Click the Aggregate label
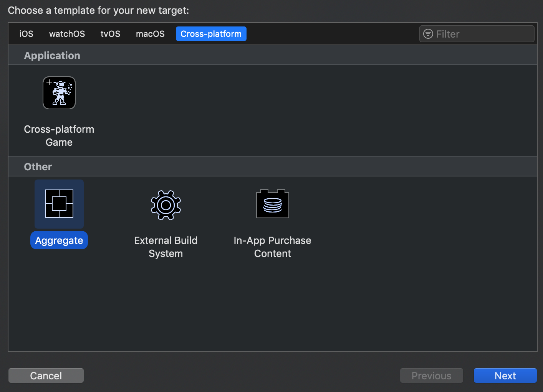The height and width of the screenshot is (392, 543). pos(59,240)
